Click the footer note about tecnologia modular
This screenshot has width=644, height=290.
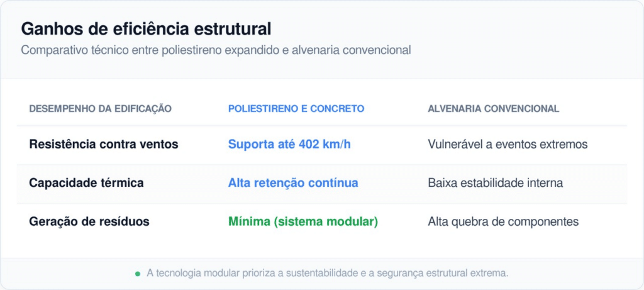click(327, 274)
